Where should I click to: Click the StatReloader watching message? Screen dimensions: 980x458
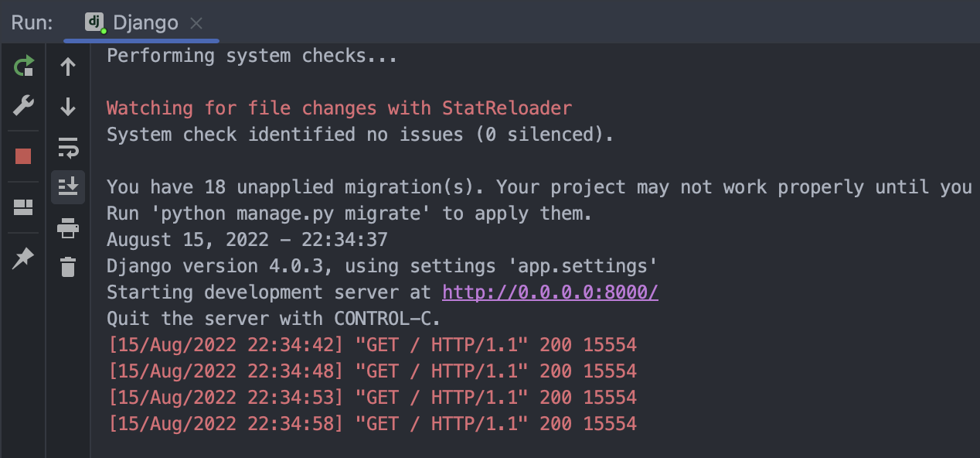click(x=339, y=108)
